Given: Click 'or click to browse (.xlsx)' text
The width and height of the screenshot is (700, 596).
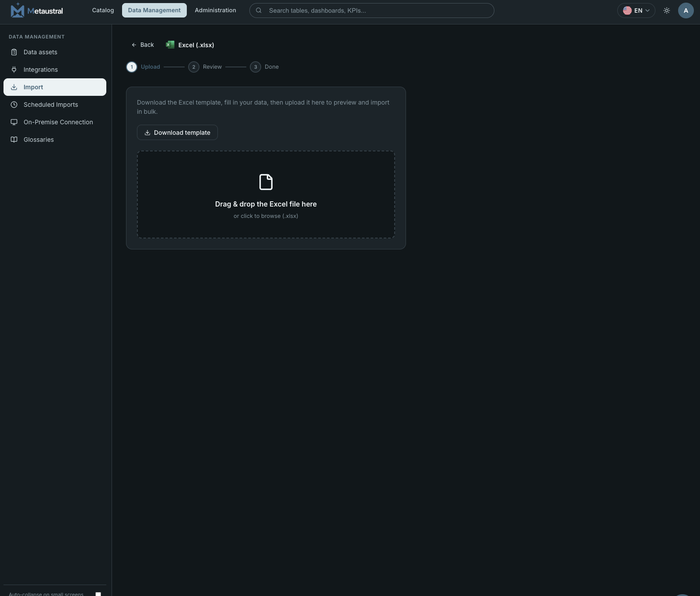Looking at the screenshot, I should click(266, 216).
